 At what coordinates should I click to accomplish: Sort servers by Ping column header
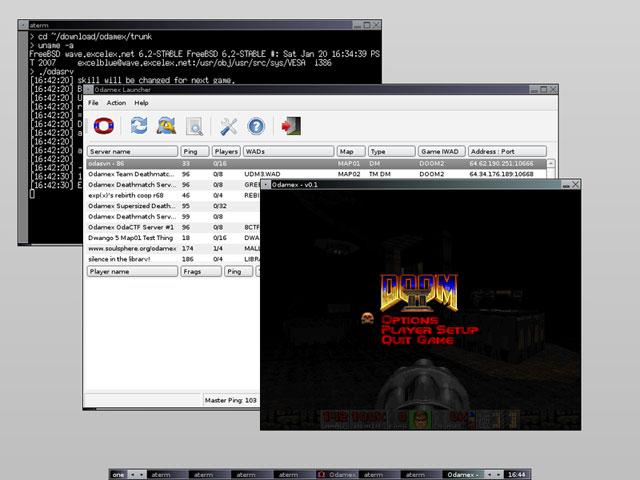pyautogui.click(x=193, y=151)
